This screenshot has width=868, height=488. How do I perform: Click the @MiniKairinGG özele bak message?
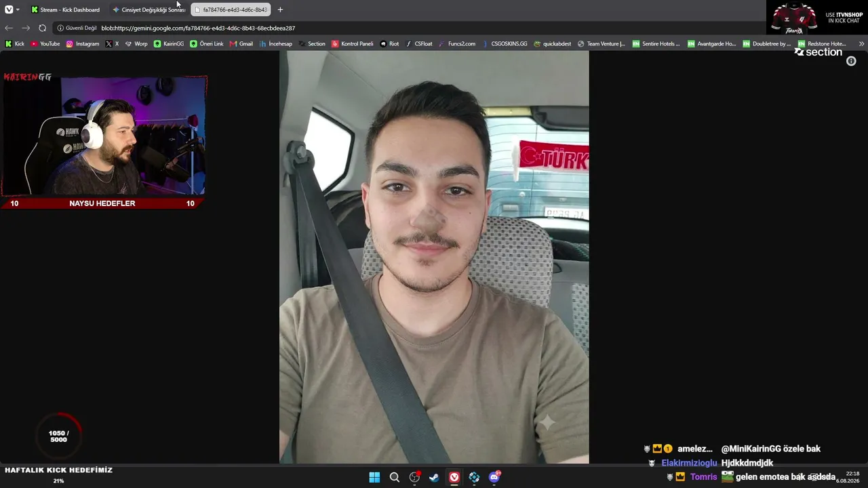[x=771, y=449]
